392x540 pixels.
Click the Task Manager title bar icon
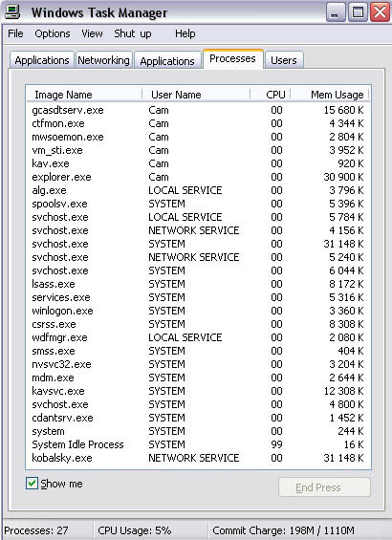click(x=12, y=12)
